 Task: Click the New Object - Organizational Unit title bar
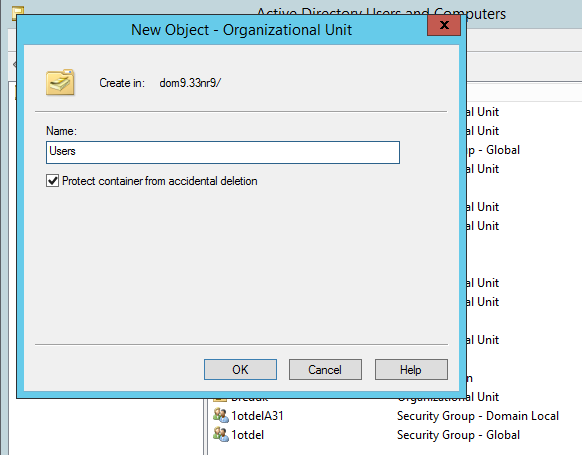coord(241,30)
